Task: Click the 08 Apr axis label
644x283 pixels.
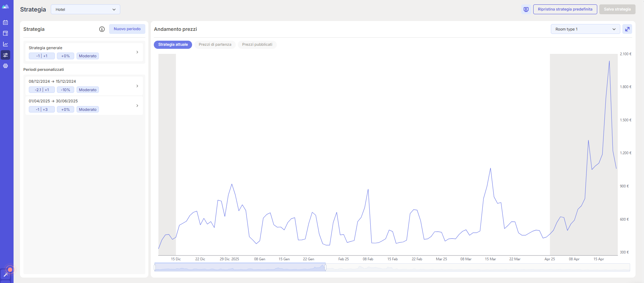Action: point(574,259)
